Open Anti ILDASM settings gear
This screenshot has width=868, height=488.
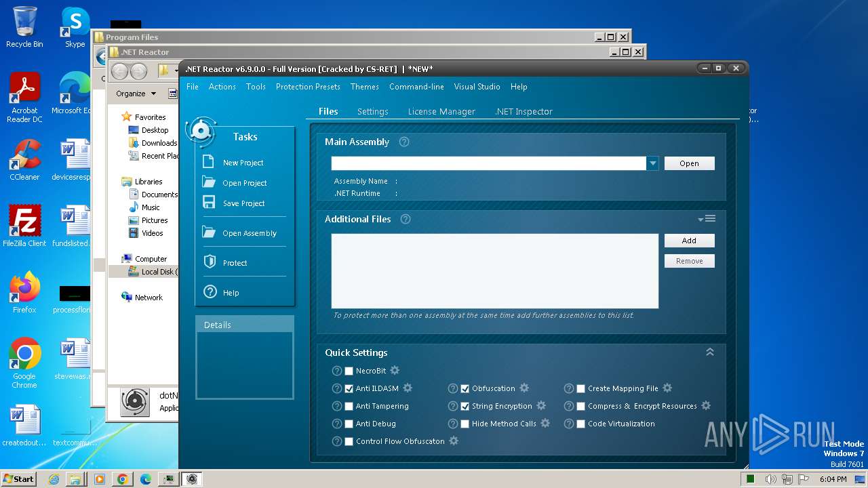[408, 388]
